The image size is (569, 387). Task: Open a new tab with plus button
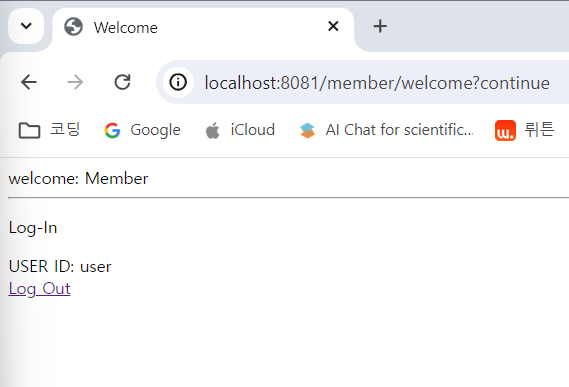click(x=380, y=26)
